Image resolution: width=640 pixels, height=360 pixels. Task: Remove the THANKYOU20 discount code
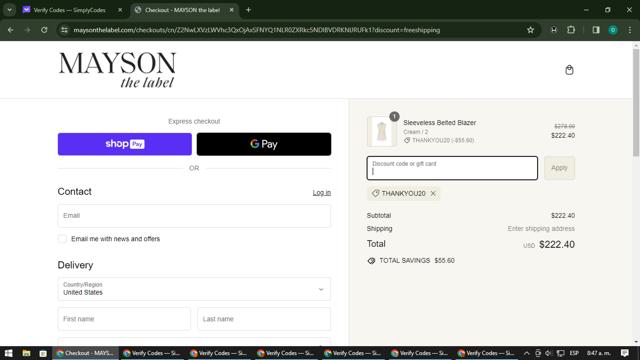433,193
